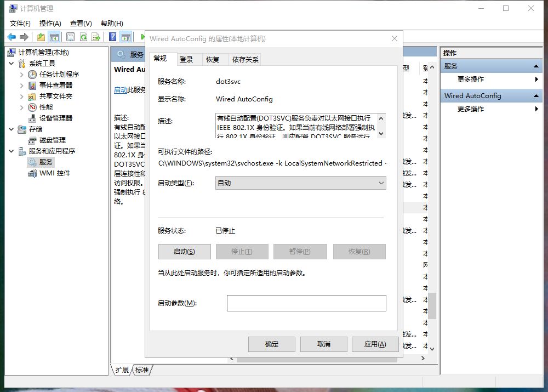The width and height of the screenshot is (548, 392).
Task: Switch to the 登录 tab
Action: point(186,60)
